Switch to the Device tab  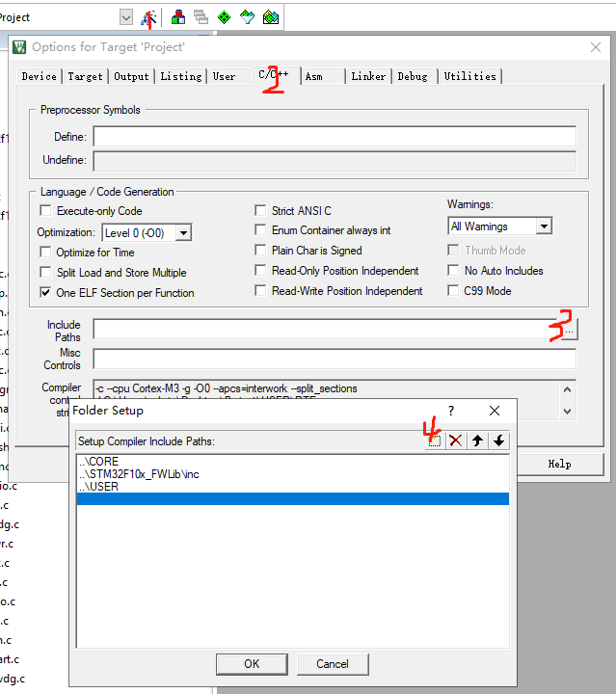coord(39,76)
